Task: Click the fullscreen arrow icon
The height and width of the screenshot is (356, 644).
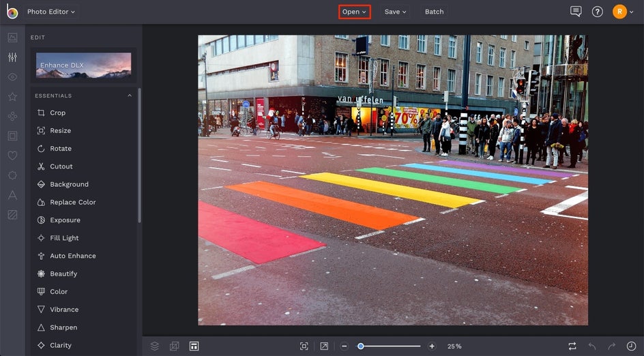Action: click(324, 346)
